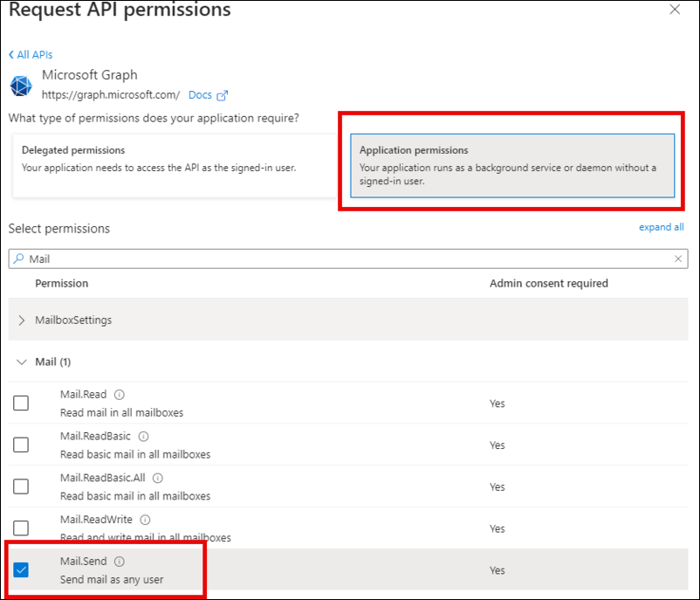
Task: Enable the Mail.Read permission checkbox
Action: click(21, 403)
